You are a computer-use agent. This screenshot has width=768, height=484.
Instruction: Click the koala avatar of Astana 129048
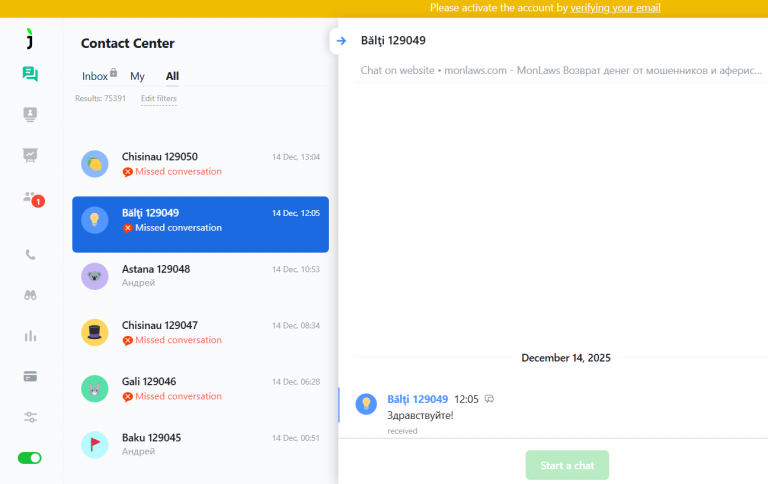(x=95, y=276)
